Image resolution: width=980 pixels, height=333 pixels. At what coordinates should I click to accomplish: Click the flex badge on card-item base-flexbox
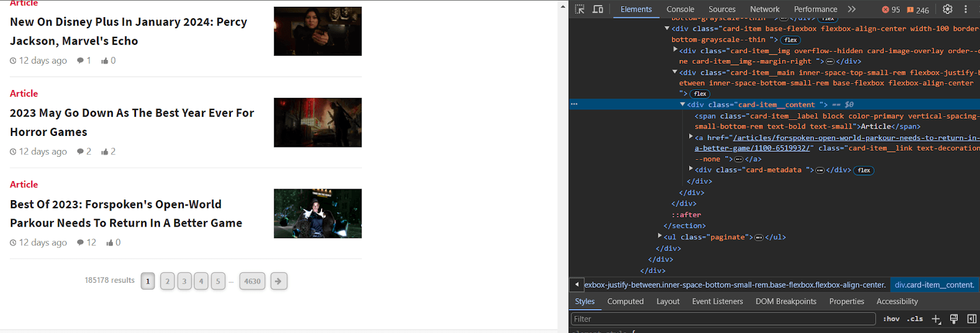(791, 40)
